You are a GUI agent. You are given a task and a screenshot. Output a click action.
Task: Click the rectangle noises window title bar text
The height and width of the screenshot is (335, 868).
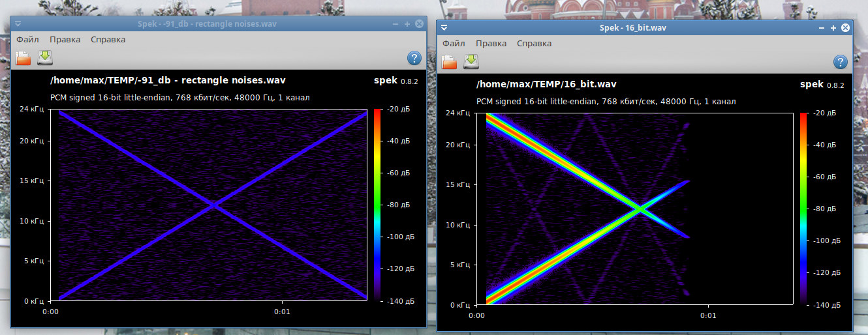[207, 24]
